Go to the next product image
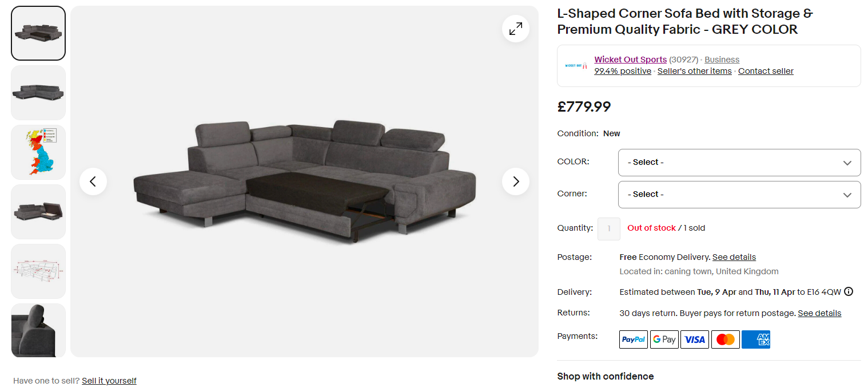The height and width of the screenshot is (387, 868). pyautogui.click(x=516, y=181)
